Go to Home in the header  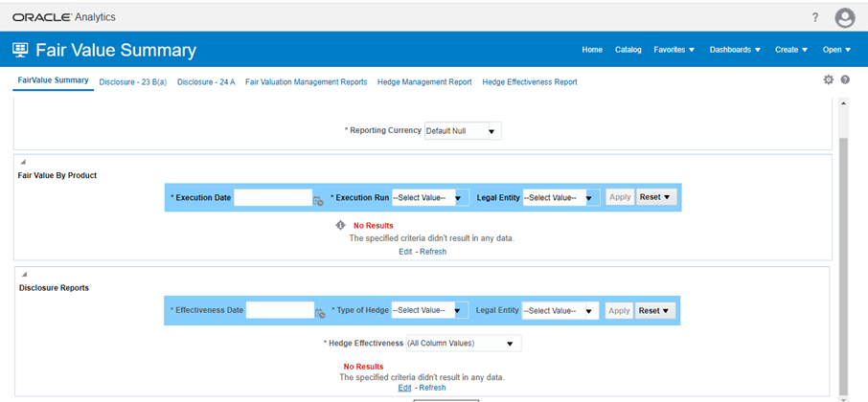[x=592, y=50]
